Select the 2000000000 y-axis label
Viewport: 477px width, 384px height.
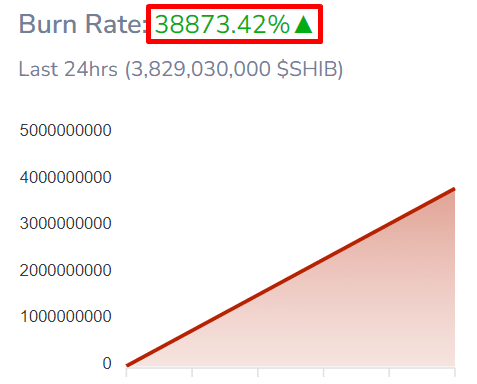[x=66, y=270]
